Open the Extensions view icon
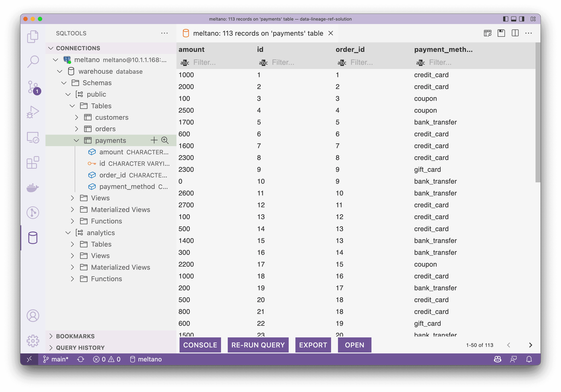Image resolution: width=561 pixels, height=392 pixels. click(33, 163)
